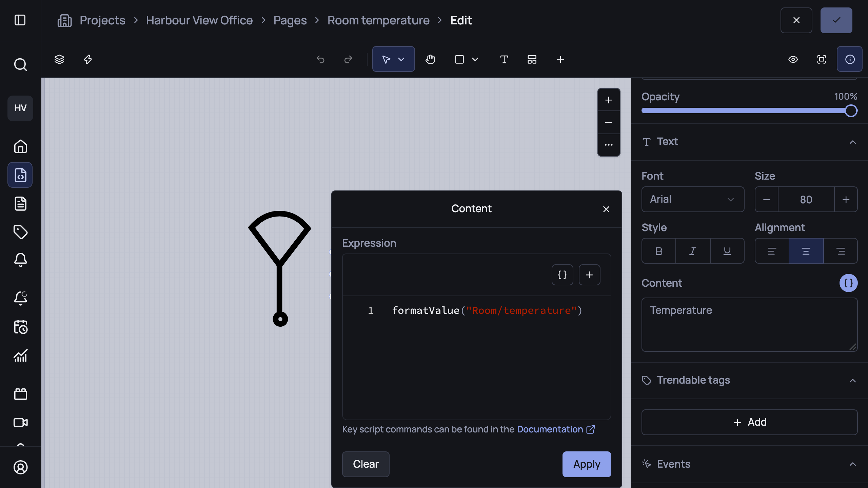Click the plus add tool in toolbar
The image size is (868, 488).
(x=560, y=59)
